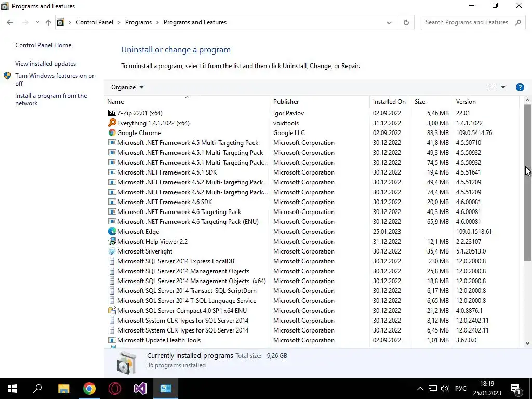
Task: Click the SQL Server 2014 T-SQL Language Service icon
Action: tap(112, 301)
